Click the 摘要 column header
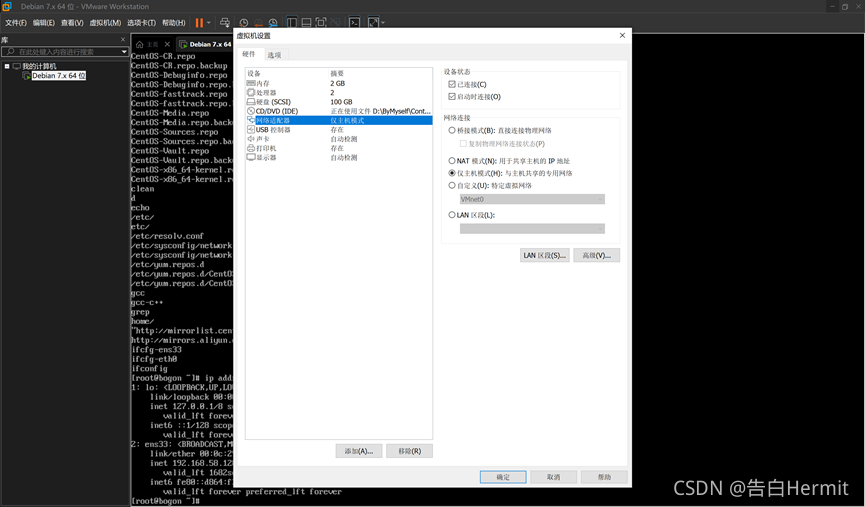The height and width of the screenshot is (507, 865). coord(337,73)
